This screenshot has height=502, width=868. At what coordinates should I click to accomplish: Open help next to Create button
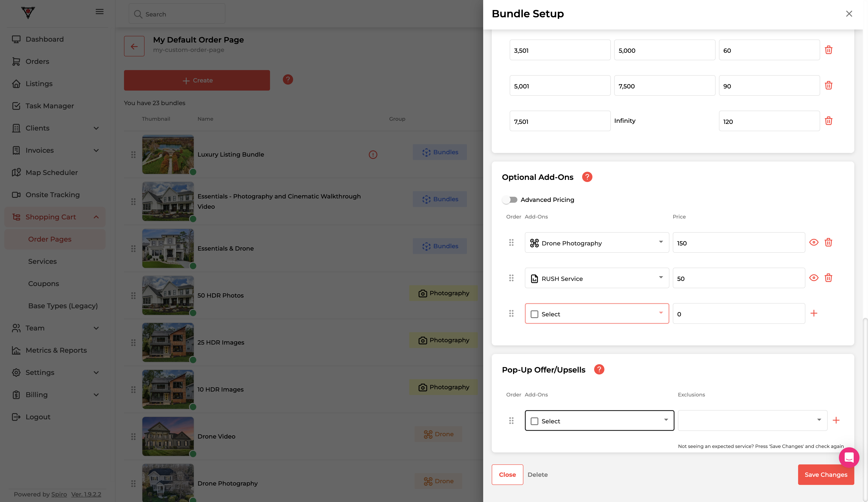coord(288,79)
